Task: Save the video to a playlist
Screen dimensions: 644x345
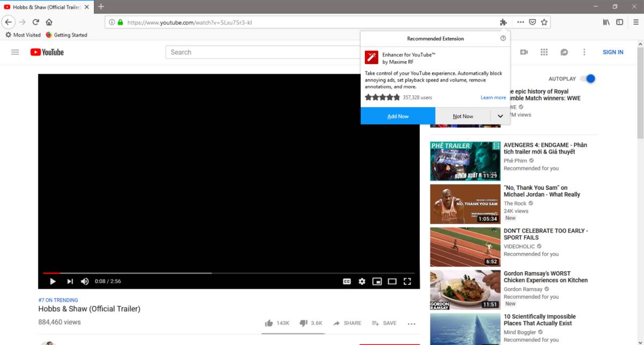Action: click(x=384, y=323)
